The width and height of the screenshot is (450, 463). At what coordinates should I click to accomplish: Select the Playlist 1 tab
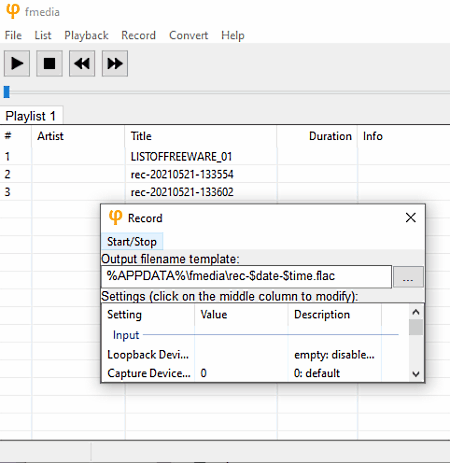point(30,116)
